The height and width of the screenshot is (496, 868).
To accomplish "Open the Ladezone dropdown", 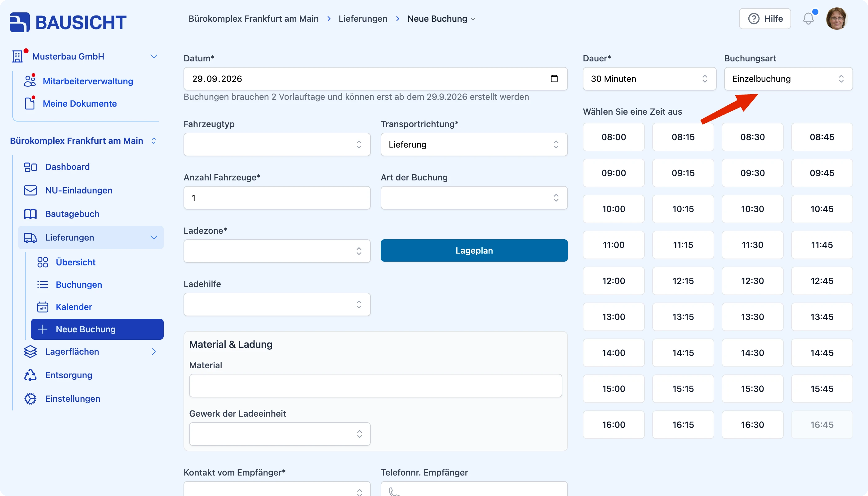I will [277, 251].
